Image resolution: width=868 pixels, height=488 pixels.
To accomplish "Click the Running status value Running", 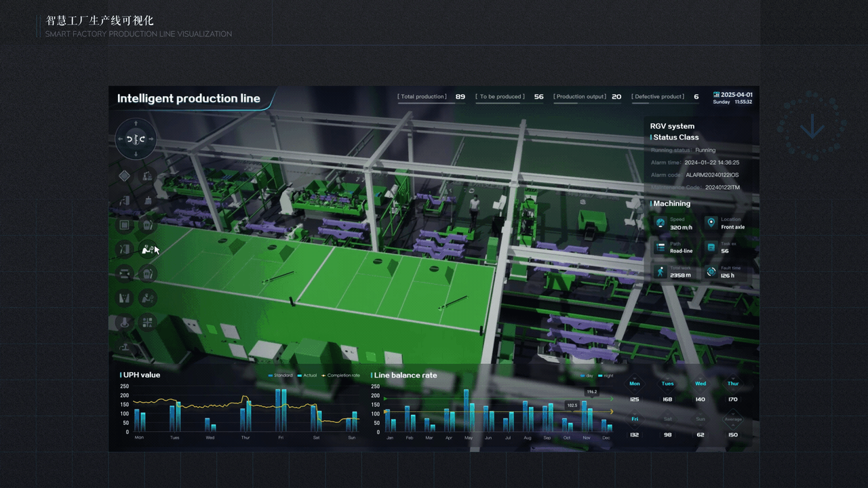I will (705, 150).
